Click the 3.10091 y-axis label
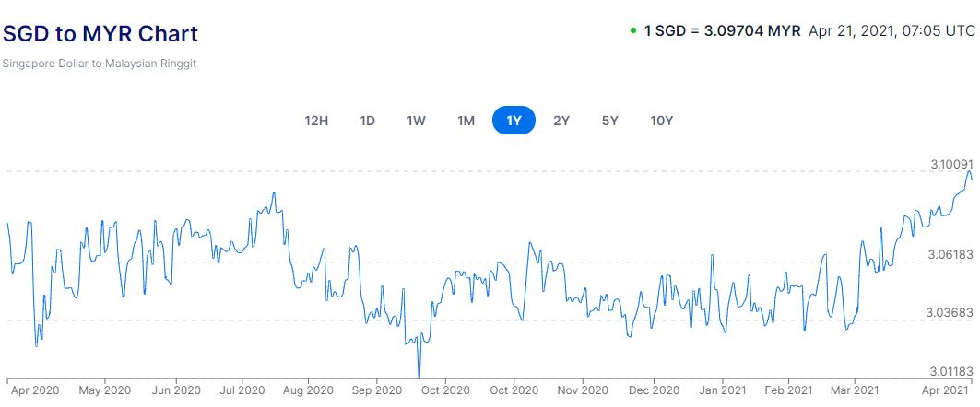Screen dimensions: 980x407 [x=950, y=164]
